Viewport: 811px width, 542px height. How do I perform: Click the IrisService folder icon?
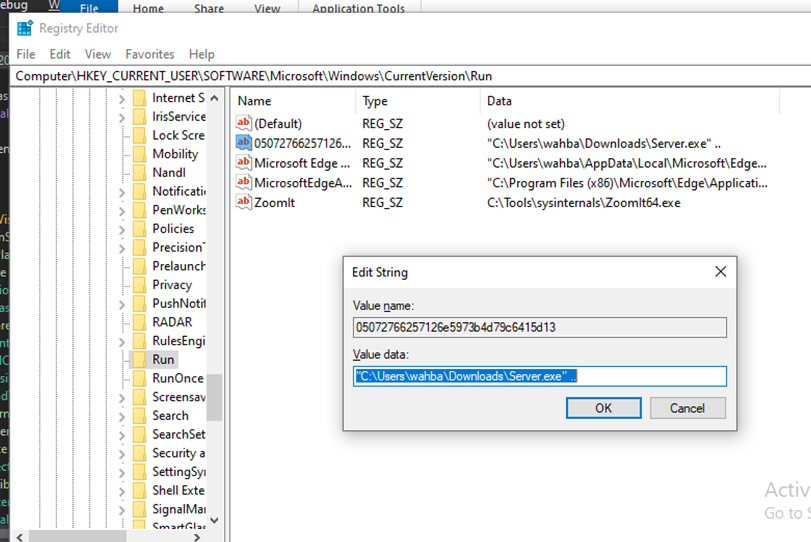[x=139, y=116]
